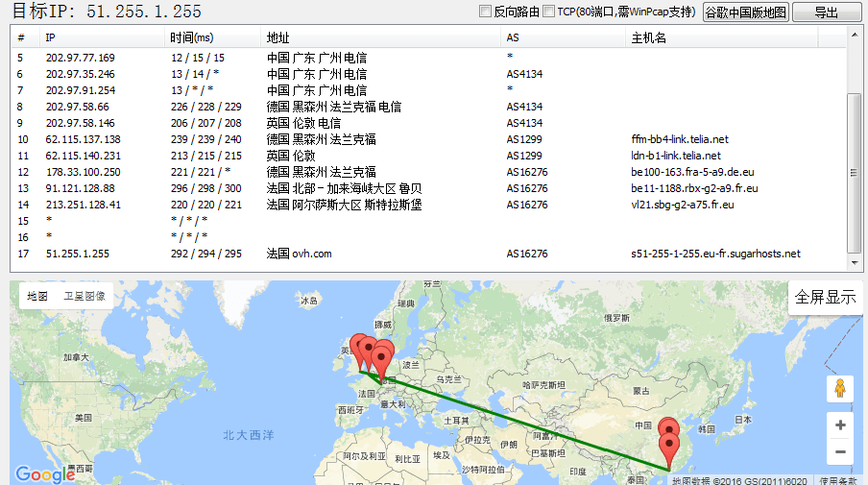Viewport: 868px width, 485px height.
Task: Click the Google logo on the map
Action: pos(45,474)
